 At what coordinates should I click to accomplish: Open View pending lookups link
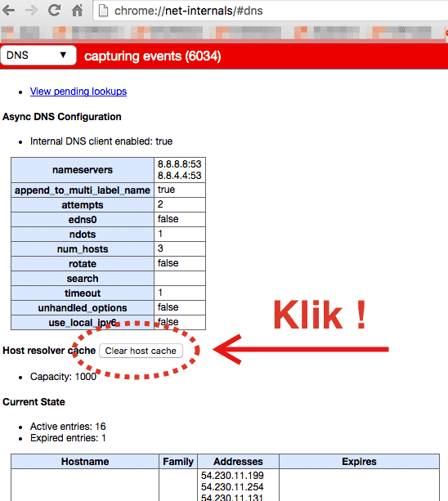click(x=78, y=92)
